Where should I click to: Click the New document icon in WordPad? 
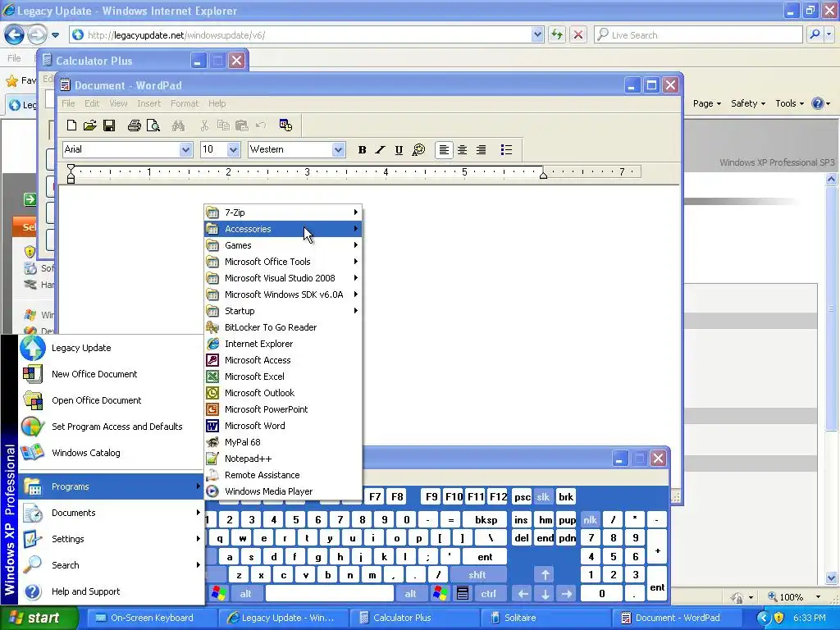pos(71,126)
